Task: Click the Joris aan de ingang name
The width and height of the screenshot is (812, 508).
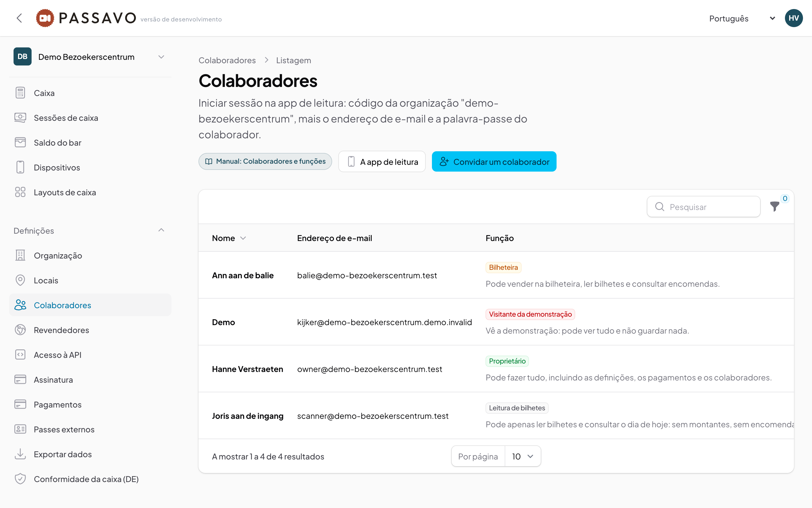Action: tap(248, 416)
